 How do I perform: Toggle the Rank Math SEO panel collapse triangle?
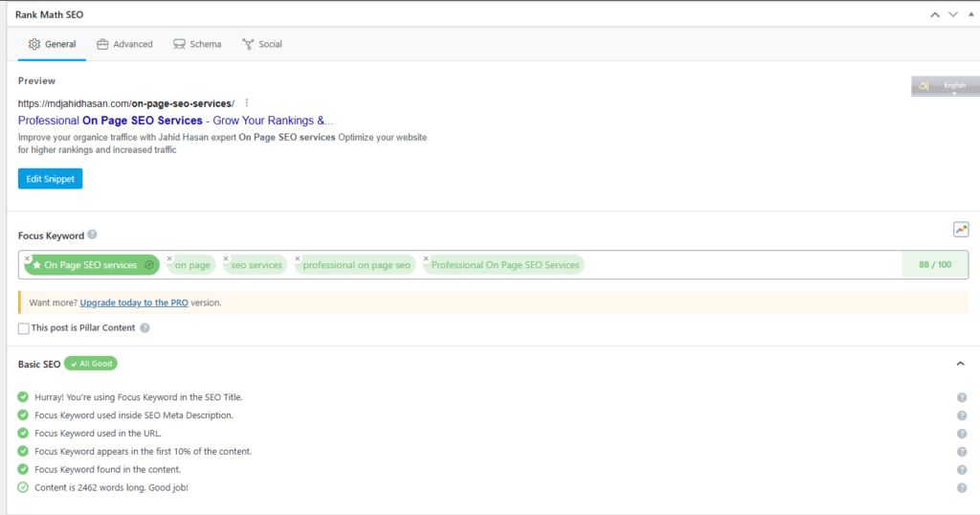click(x=971, y=13)
